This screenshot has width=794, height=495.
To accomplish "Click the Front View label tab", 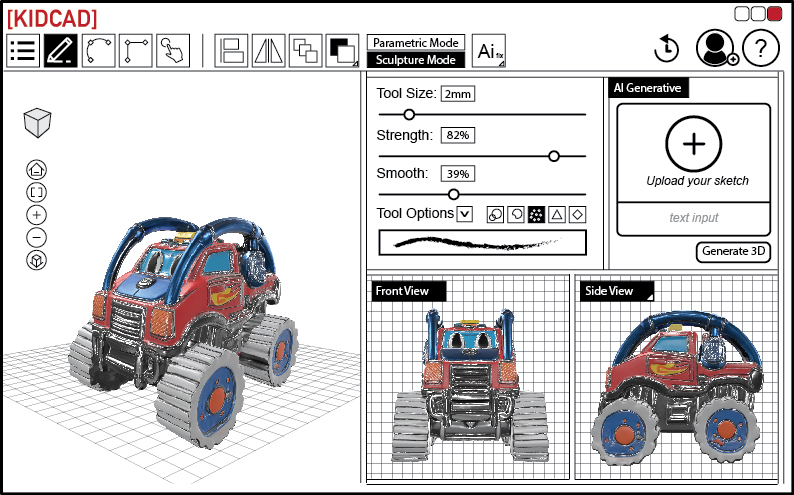I will point(409,291).
